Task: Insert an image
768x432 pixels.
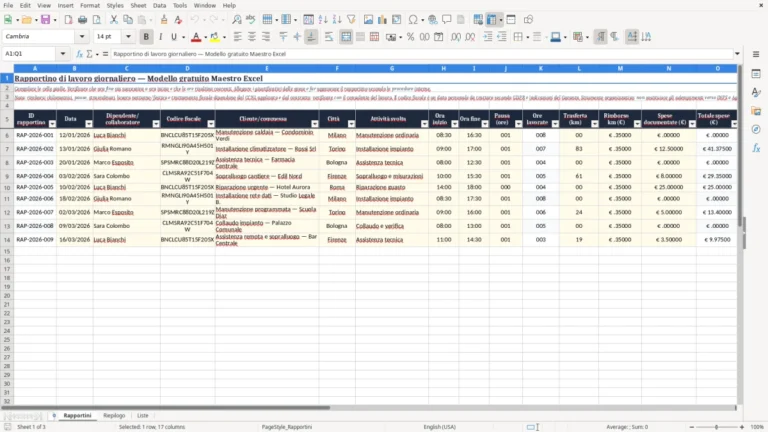Action: coord(368,20)
